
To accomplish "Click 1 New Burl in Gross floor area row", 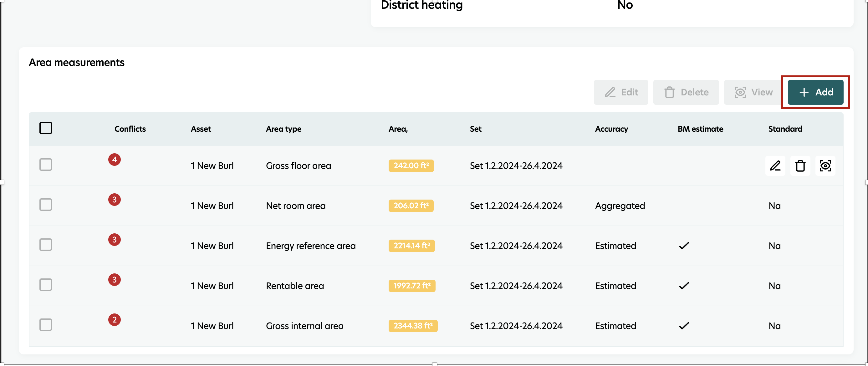I will tap(212, 166).
